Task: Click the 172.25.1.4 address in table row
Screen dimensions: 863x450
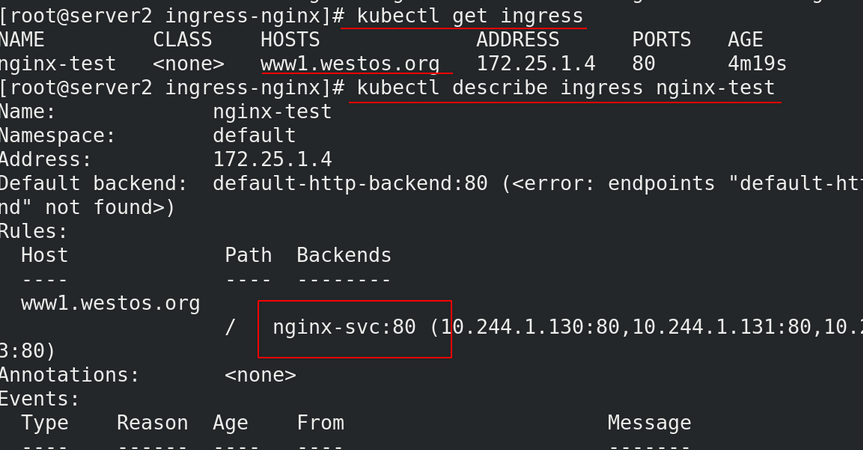Action: click(x=536, y=64)
